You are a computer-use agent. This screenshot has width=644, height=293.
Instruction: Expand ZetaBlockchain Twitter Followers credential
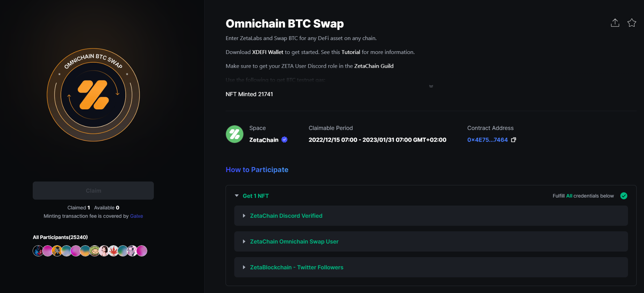tap(431, 267)
